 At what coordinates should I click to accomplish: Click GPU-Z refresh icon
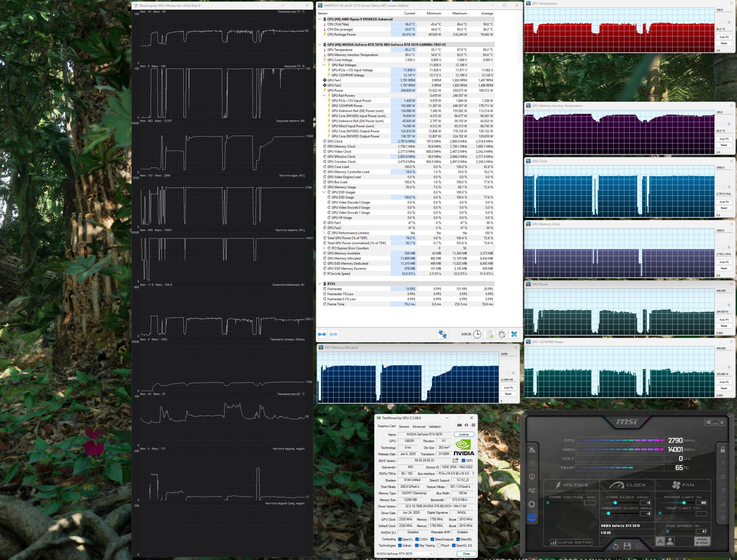pyautogui.click(x=466, y=425)
